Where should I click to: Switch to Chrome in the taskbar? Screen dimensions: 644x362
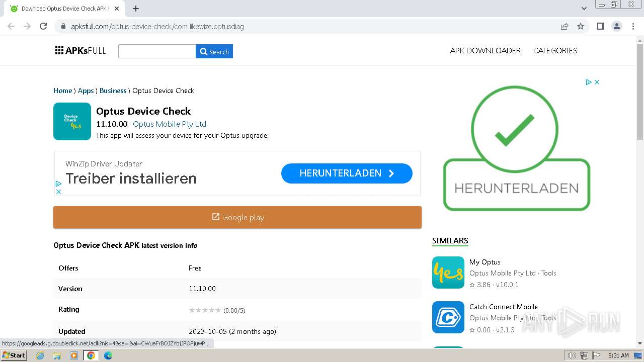click(x=91, y=355)
